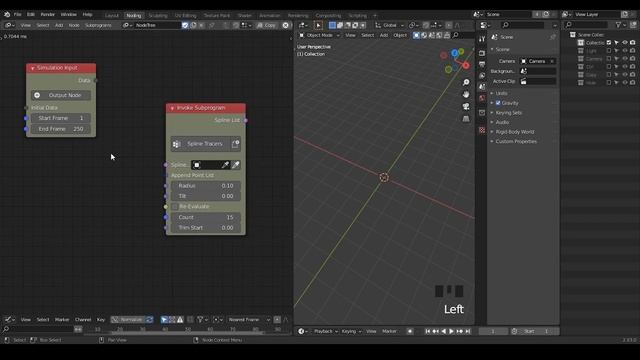Switch to the Sculpting workspace tab
This screenshot has height=360, width=640.
(x=158, y=16)
